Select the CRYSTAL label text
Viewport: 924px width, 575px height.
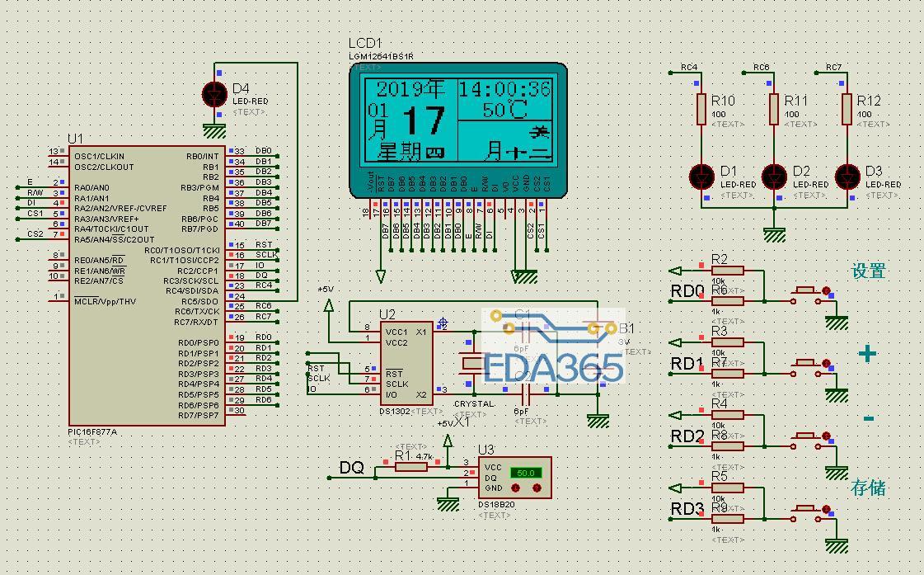tap(475, 404)
